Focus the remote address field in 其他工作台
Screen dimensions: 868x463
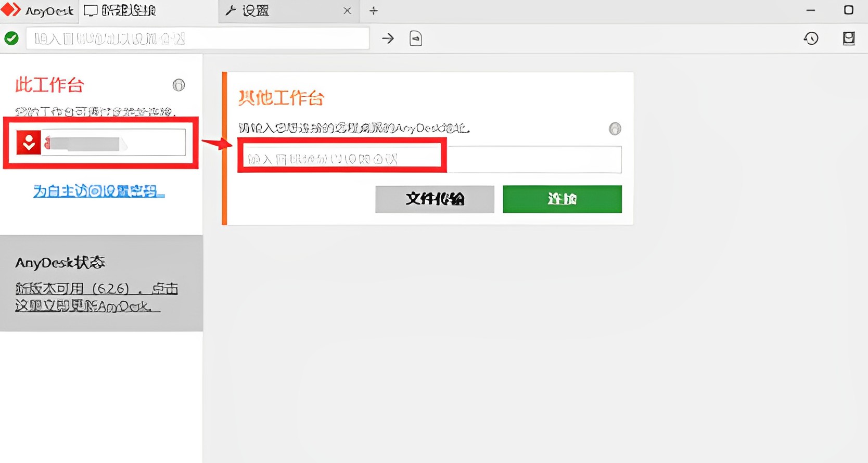point(430,159)
